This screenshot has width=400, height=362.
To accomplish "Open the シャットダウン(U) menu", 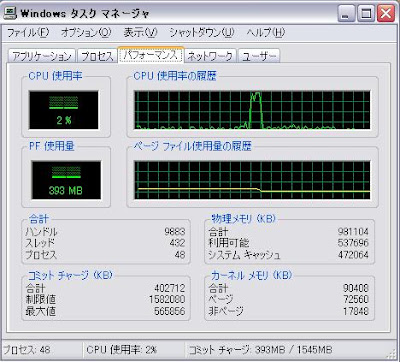I will [x=202, y=33].
